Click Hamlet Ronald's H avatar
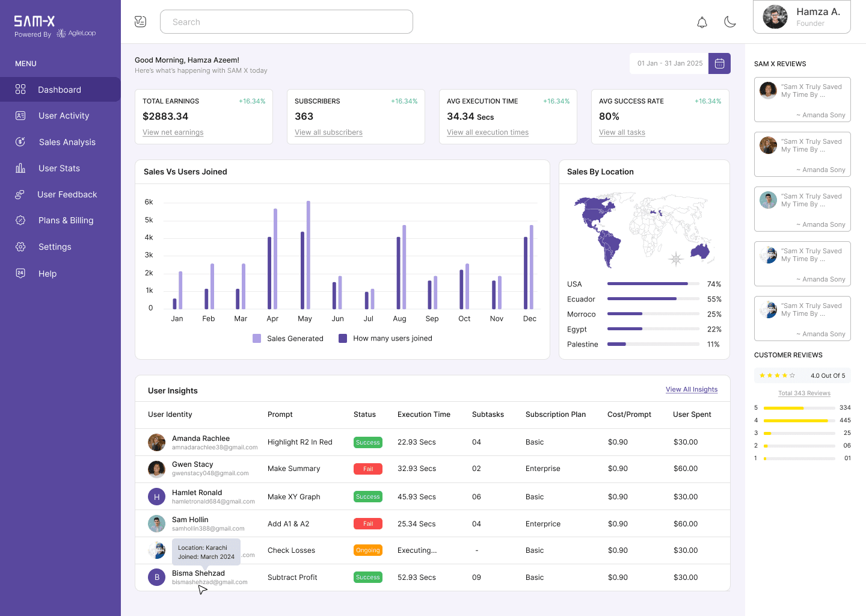 (156, 496)
